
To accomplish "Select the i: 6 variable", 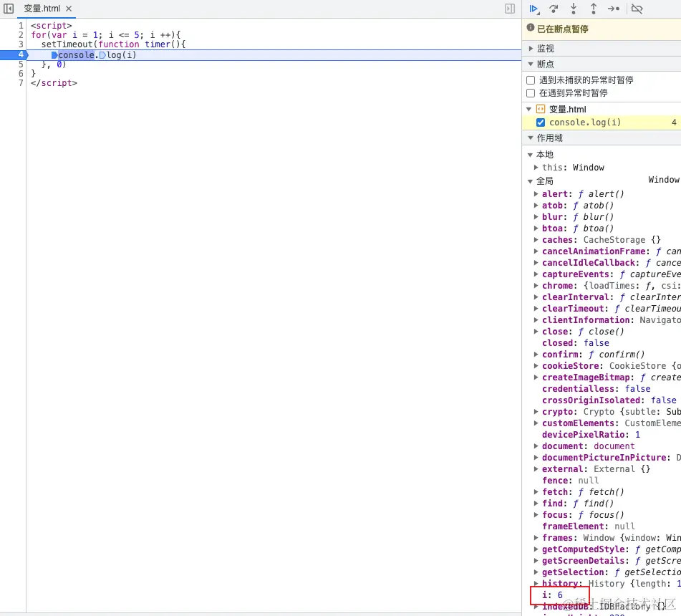I will [552, 595].
